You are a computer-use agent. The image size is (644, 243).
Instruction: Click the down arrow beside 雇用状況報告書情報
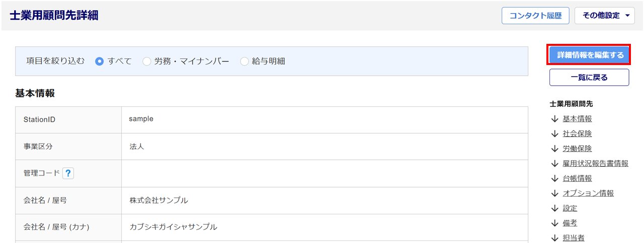pos(555,163)
